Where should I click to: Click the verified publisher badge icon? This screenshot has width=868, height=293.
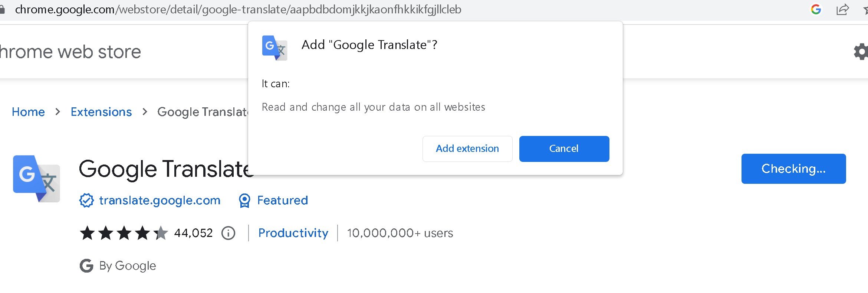tap(86, 201)
